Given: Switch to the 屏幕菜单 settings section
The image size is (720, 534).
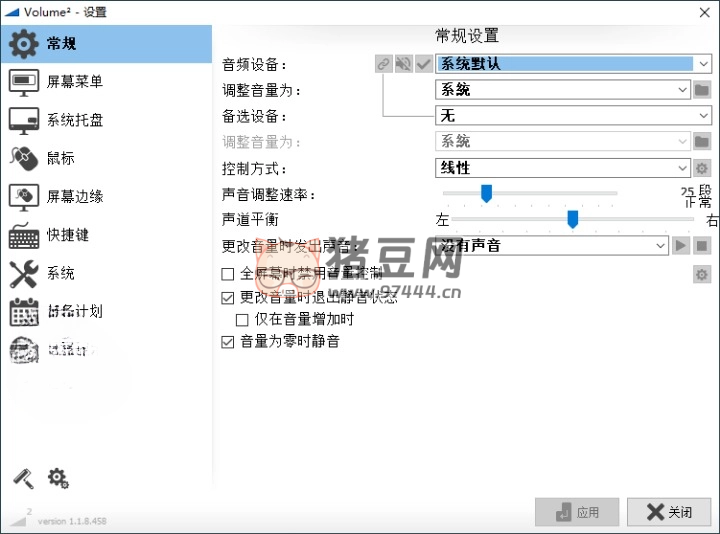Looking at the screenshot, I should [x=74, y=82].
